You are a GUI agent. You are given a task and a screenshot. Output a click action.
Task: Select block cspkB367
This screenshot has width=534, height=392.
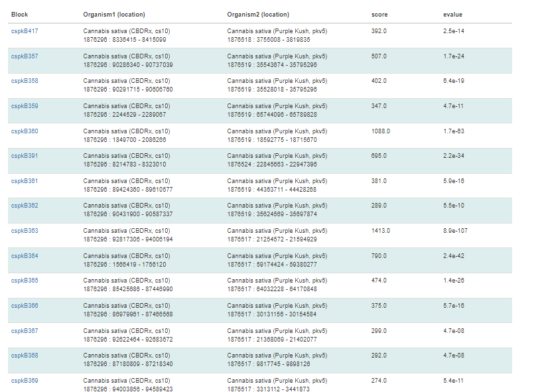pyautogui.click(x=25, y=331)
